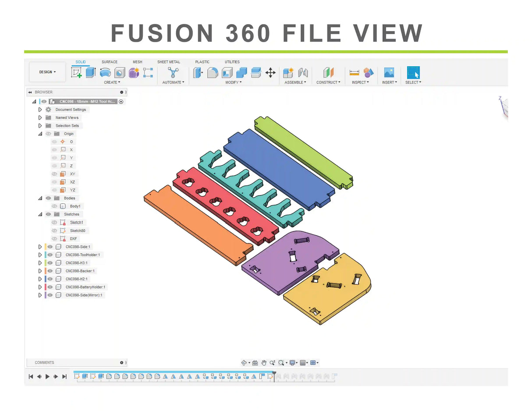Click the Look At icon
This screenshot has width=532, height=411.
255,363
